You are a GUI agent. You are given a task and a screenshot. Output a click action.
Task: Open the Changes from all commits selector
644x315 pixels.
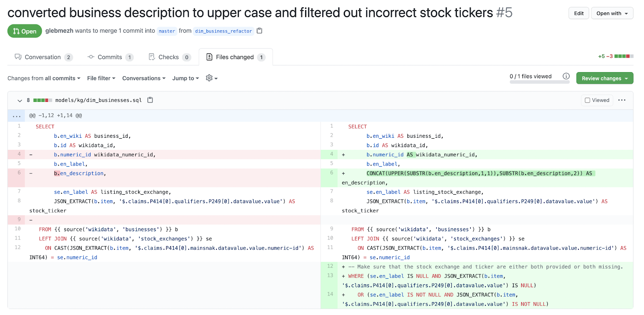click(44, 78)
